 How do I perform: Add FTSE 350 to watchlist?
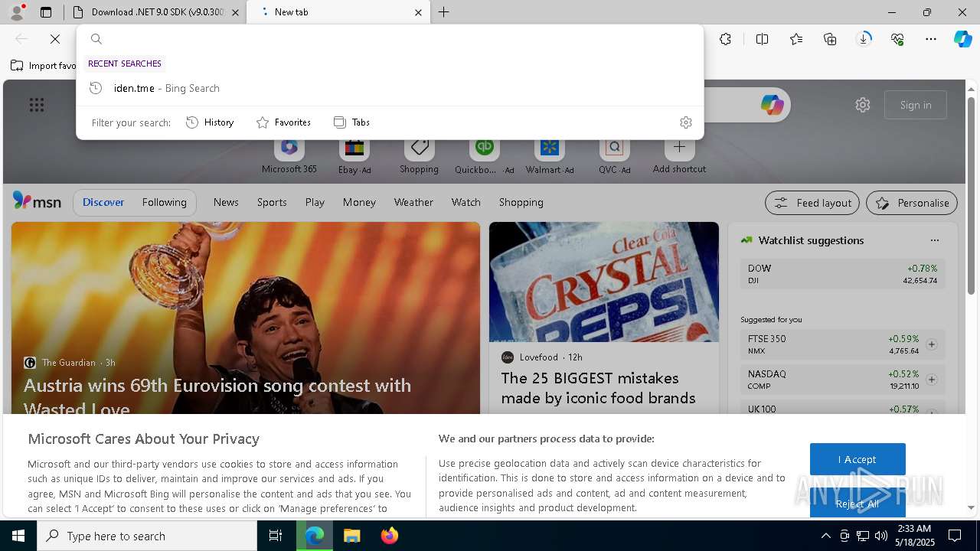coord(932,344)
